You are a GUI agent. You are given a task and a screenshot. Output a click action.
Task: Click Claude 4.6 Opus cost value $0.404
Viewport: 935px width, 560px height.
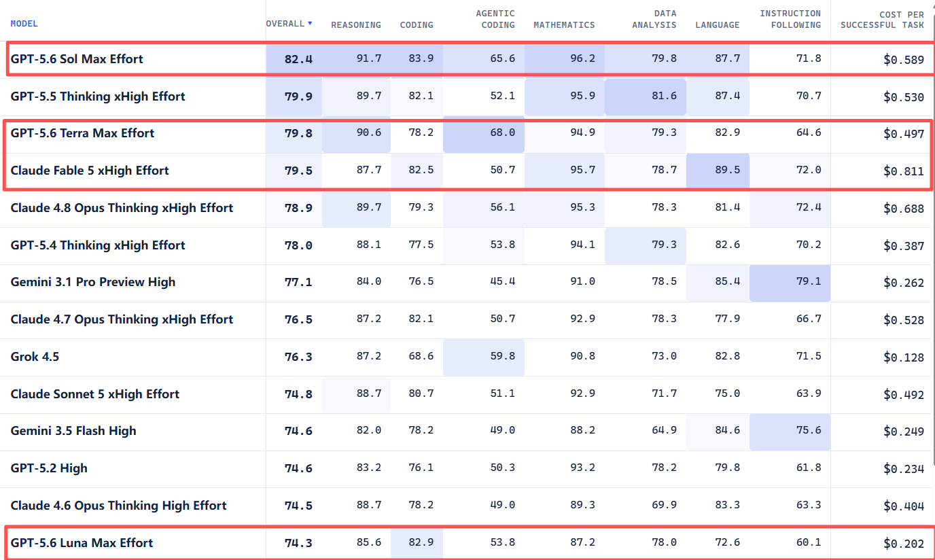(904, 506)
